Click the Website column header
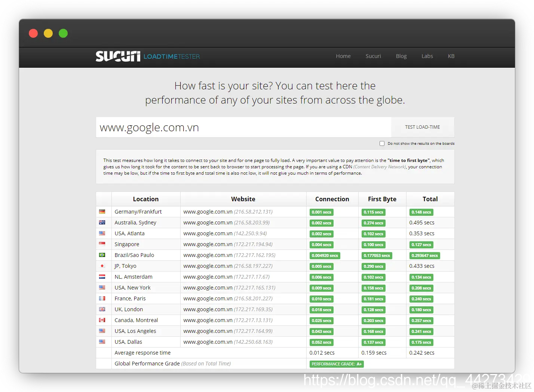The width and height of the screenshot is (534, 392). pyautogui.click(x=243, y=199)
